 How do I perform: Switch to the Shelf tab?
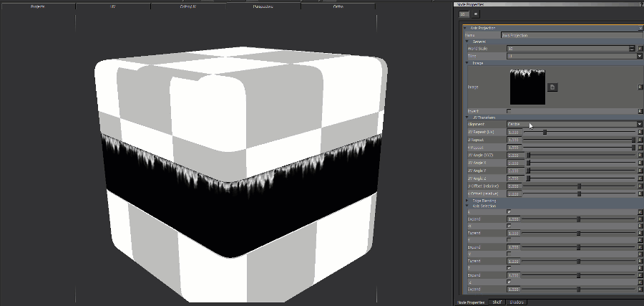[497, 302]
